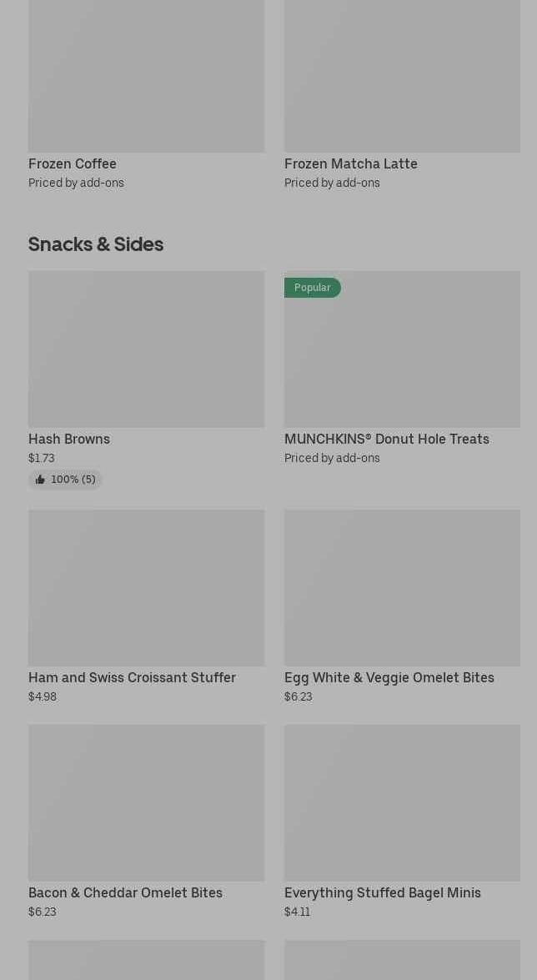Image resolution: width=537 pixels, height=980 pixels.
Task: Open Egg White & Veggie Omelet Bites image
Action: 402,588
